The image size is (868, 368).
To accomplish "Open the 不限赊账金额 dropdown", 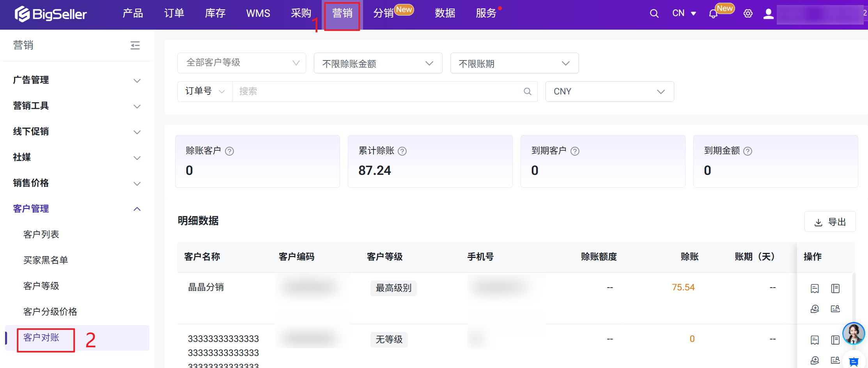I will pos(377,63).
